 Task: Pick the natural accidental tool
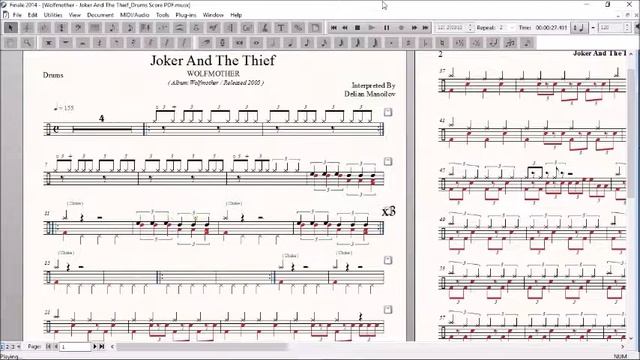pos(442,42)
